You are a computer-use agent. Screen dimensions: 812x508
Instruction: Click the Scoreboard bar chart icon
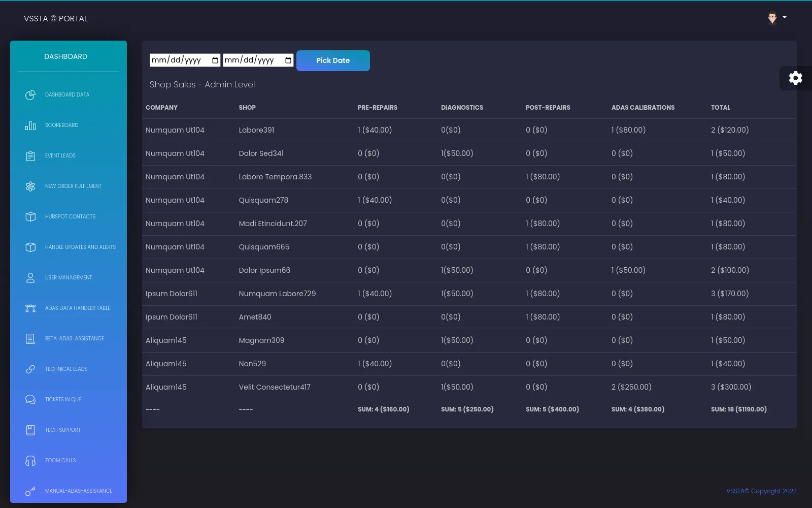tap(30, 125)
